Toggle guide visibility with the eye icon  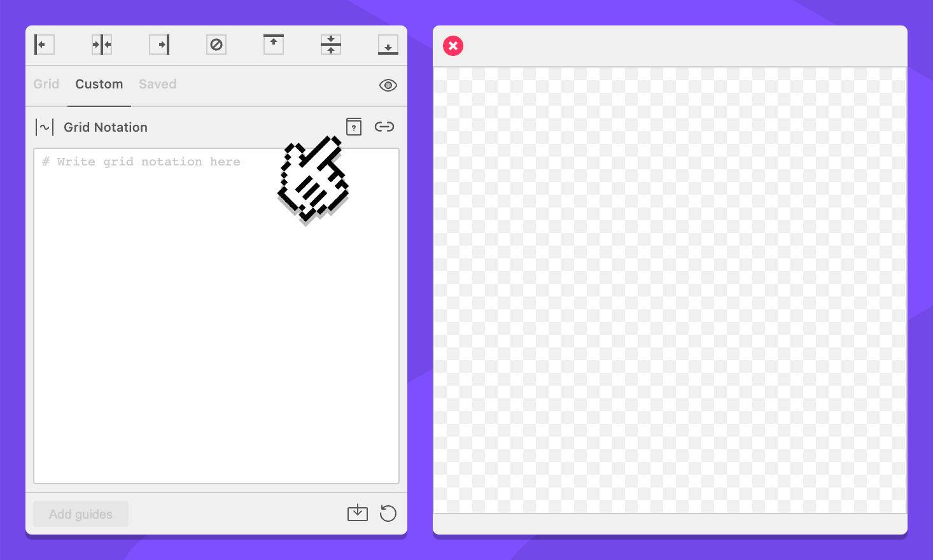388,85
